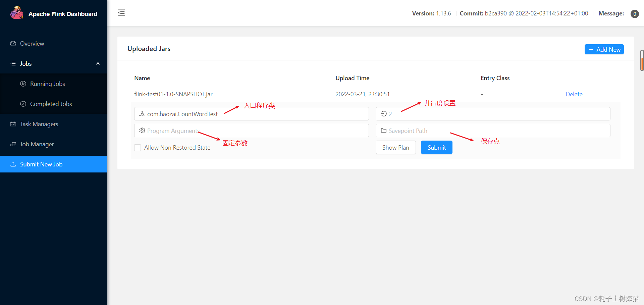Click the Name column header
This screenshot has height=305, width=644.
(x=142, y=78)
